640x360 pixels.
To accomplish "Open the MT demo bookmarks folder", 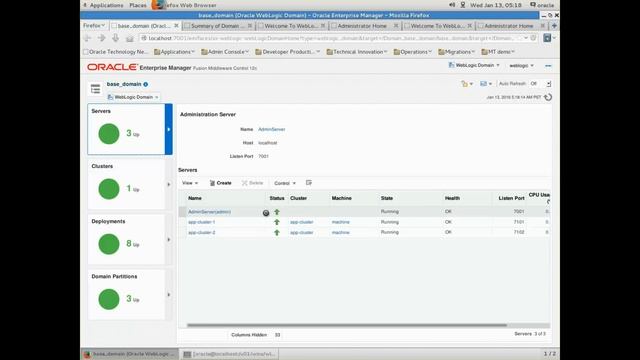I will pyautogui.click(x=498, y=52).
